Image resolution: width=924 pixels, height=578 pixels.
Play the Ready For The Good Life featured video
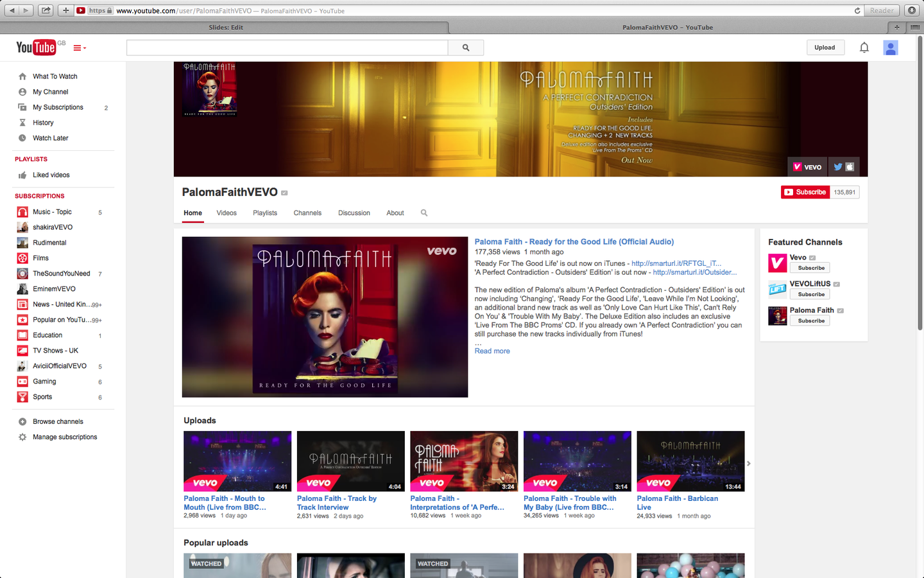click(325, 317)
